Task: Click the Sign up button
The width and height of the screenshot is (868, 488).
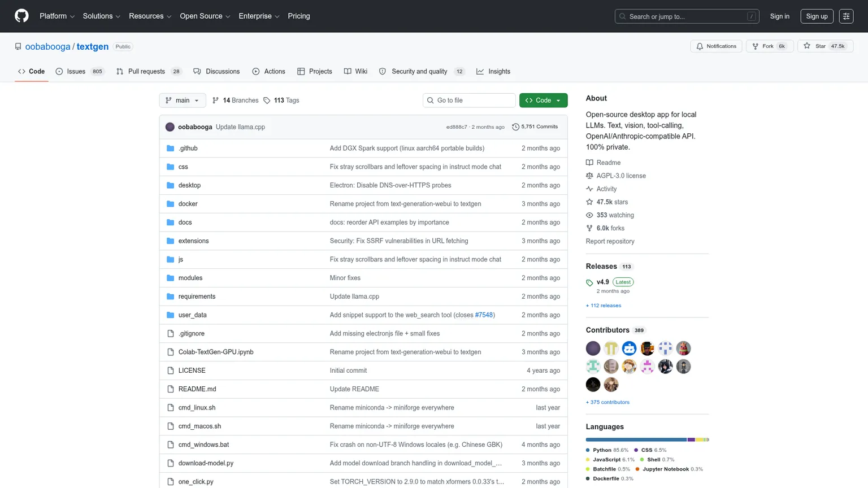Action: click(817, 16)
